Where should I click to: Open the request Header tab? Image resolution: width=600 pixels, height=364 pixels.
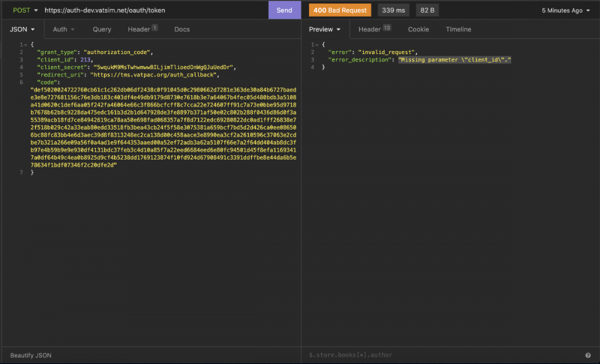(142, 29)
